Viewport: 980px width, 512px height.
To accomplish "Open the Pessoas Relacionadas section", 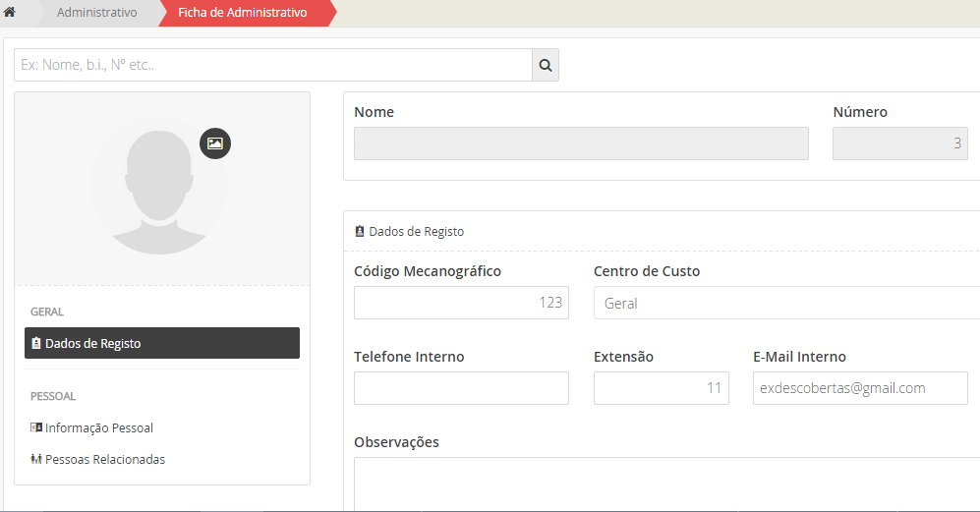I will point(104,459).
